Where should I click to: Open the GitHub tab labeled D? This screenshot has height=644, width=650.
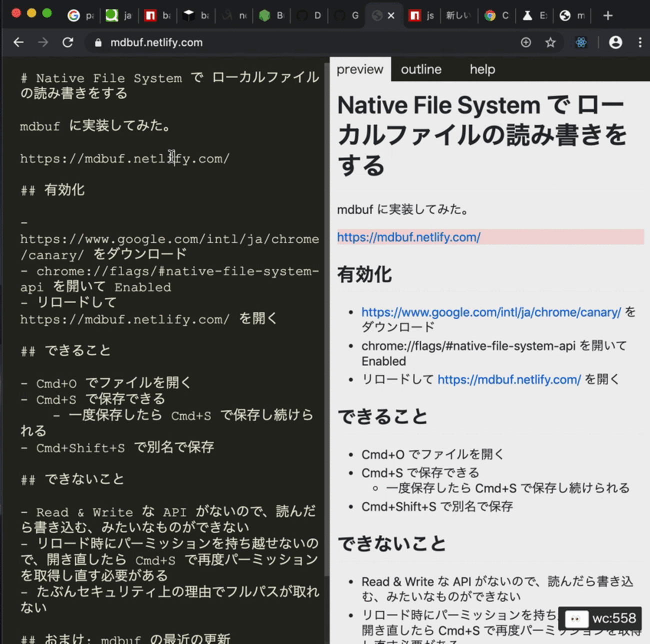point(310,15)
